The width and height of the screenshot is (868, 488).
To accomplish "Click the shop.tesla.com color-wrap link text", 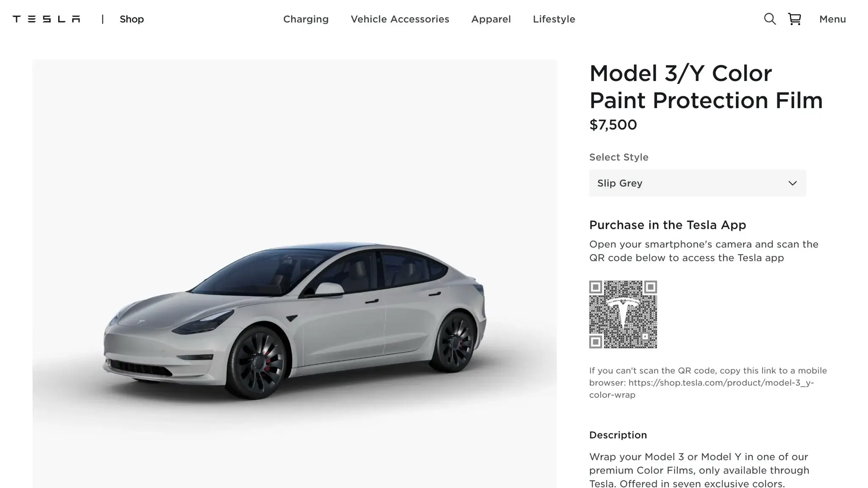I will coord(701,388).
